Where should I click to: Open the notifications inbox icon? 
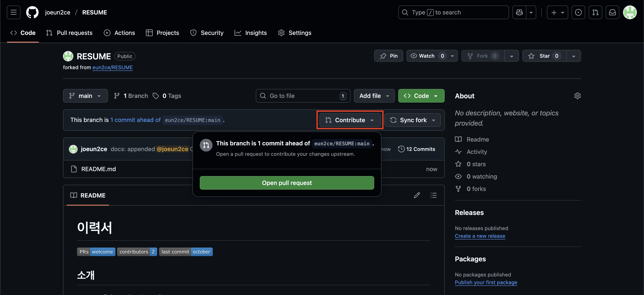tap(612, 12)
